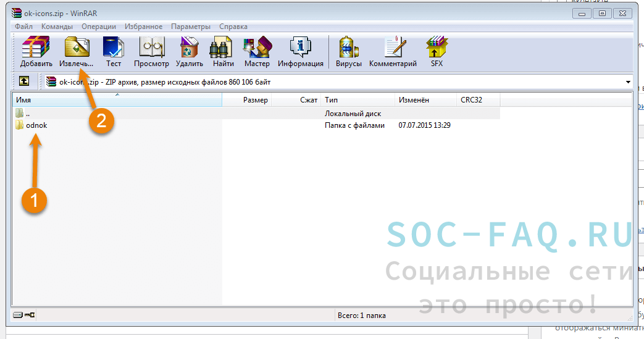Viewport: 644px width, 339px height.
Task: Click the Удалить (Delete) toolbar icon
Action: 190,52
